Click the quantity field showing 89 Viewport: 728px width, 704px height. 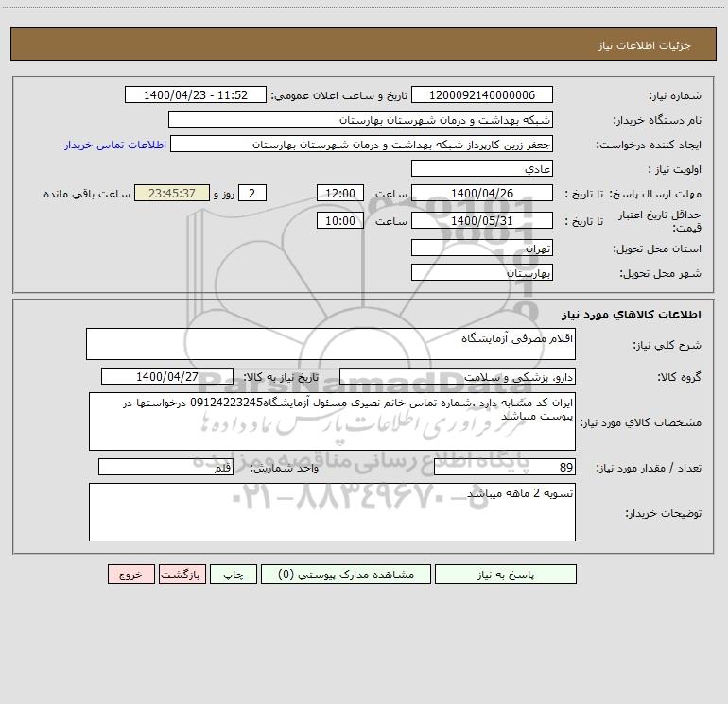pyautogui.click(x=505, y=467)
